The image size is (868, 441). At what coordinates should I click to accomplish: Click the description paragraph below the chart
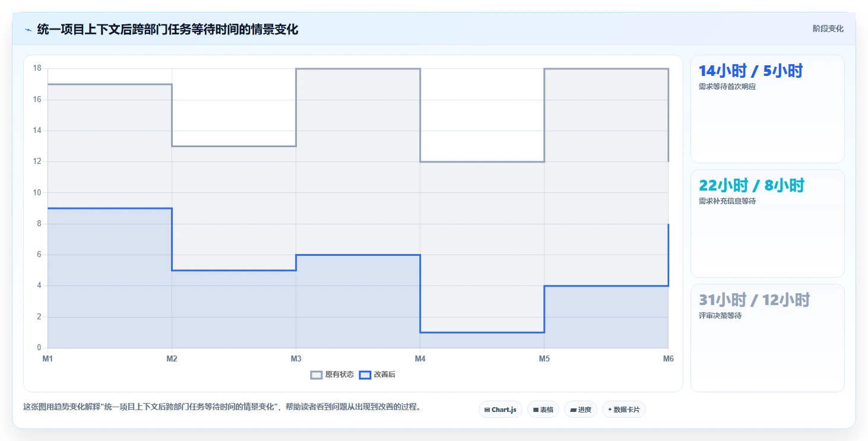pos(221,407)
